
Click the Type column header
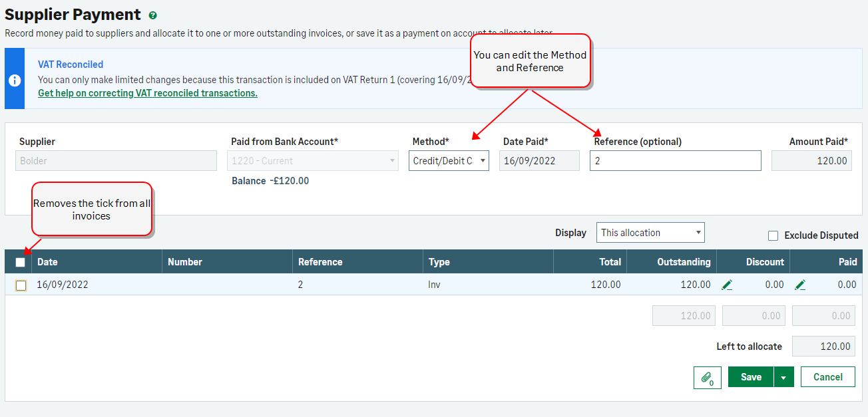[x=439, y=262]
